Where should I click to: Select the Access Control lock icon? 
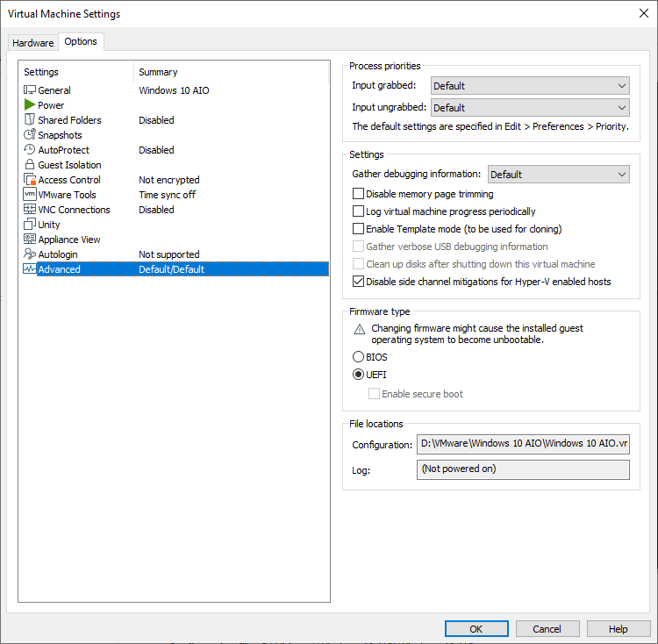30,180
